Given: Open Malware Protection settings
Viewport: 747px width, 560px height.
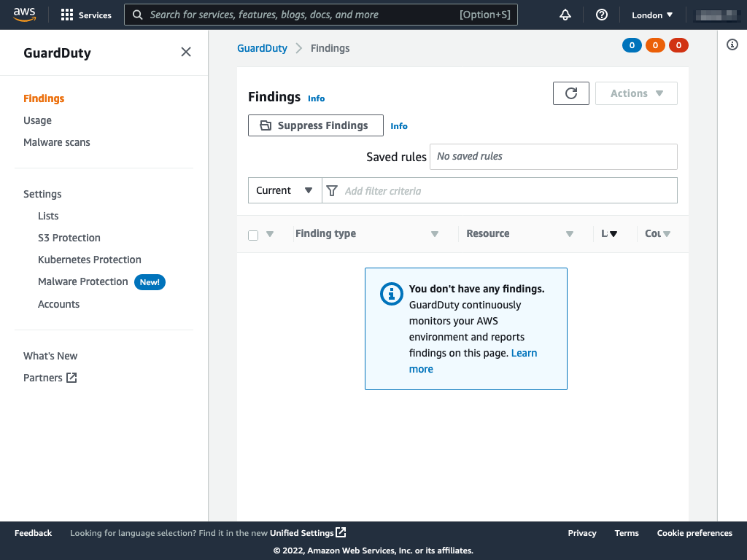Looking at the screenshot, I should (82, 281).
